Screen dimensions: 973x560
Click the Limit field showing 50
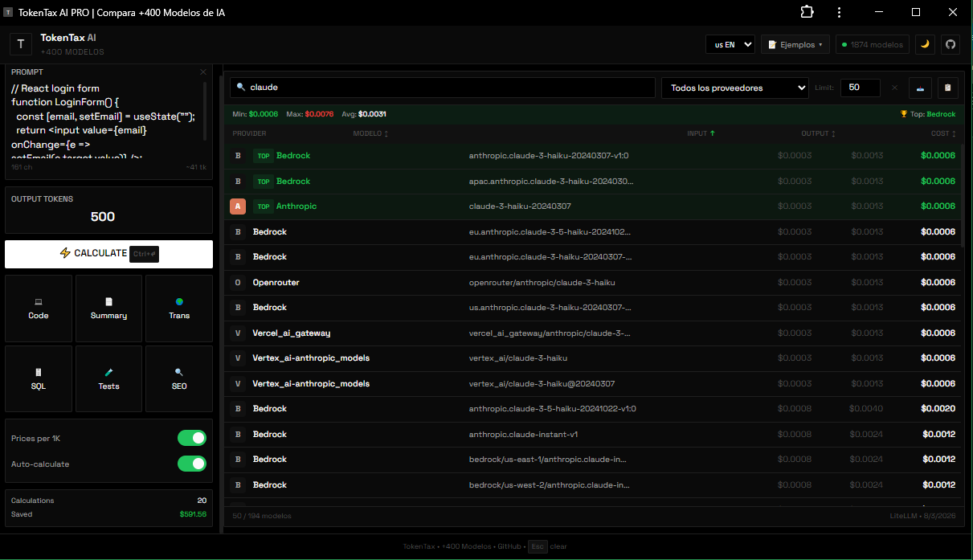click(860, 88)
